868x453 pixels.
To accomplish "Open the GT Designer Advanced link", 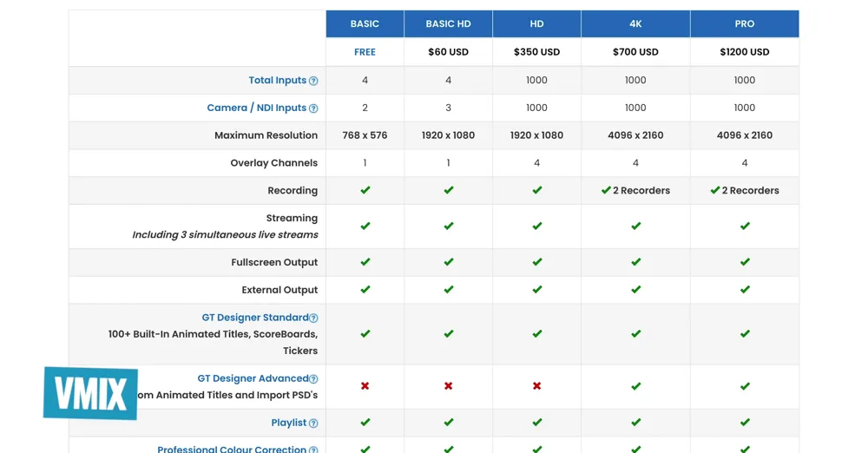I will click(253, 378).
